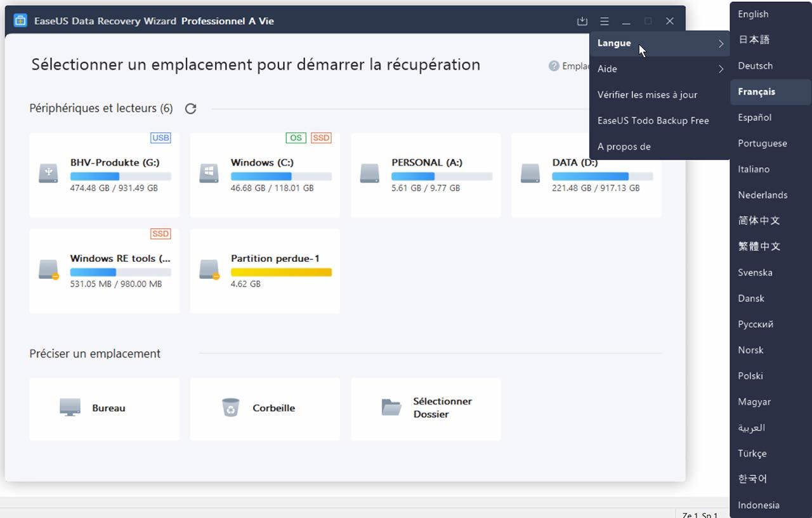Switch language to Italiano
812x518 pixels.
[771, 169]
